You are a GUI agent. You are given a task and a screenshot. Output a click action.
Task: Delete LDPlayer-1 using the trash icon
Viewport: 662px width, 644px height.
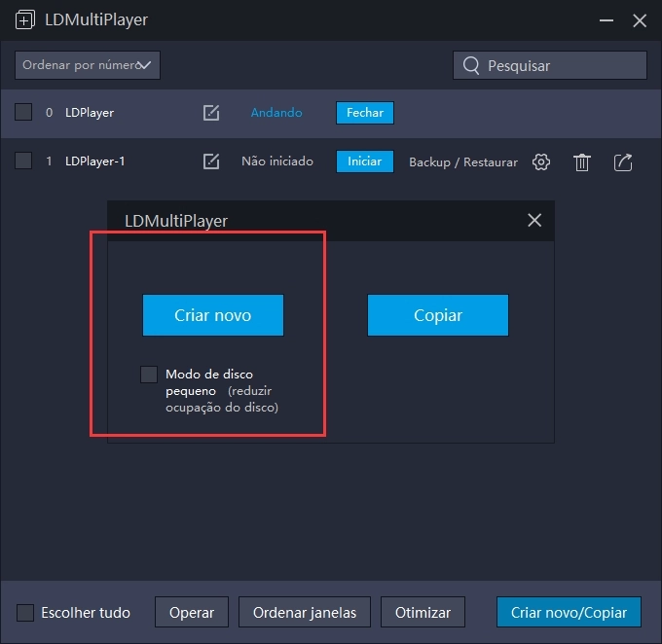click(582, 162)
